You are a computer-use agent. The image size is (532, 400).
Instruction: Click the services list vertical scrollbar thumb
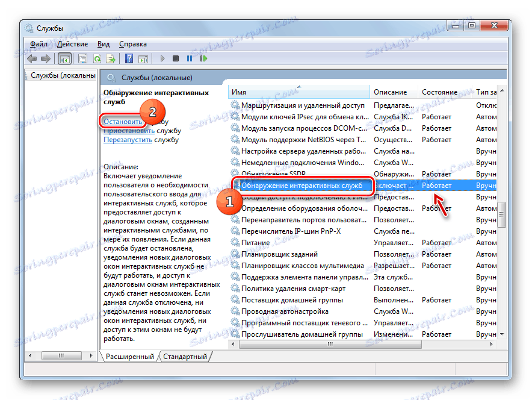click(x=501, y=214)
